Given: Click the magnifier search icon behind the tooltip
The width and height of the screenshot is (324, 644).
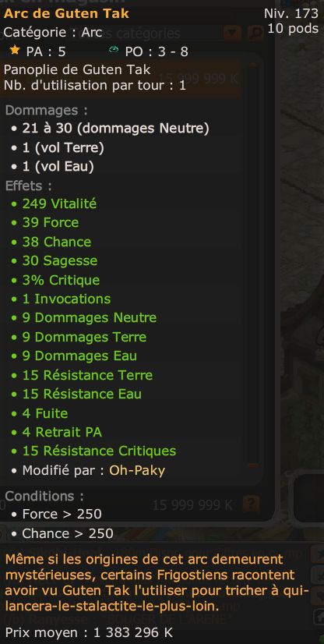Looking at the screenshot, I should (256, 34).
